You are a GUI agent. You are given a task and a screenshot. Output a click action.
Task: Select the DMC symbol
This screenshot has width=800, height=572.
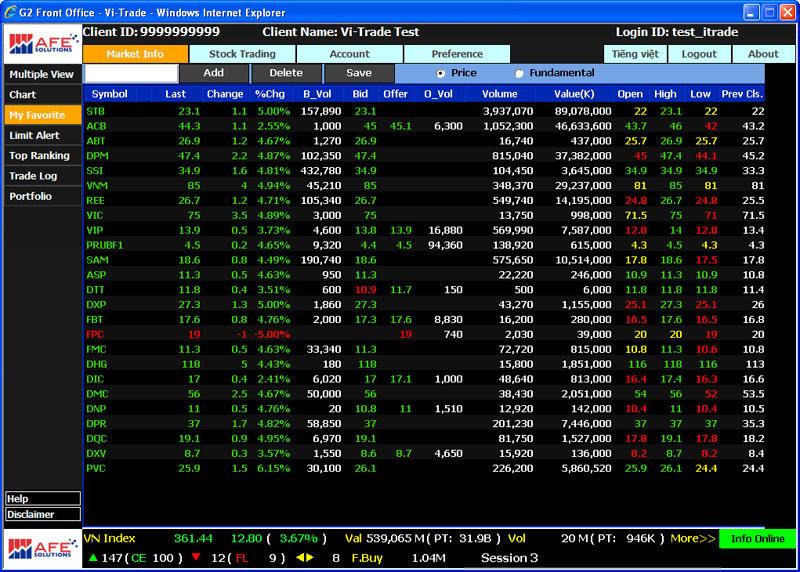(97, 394)
